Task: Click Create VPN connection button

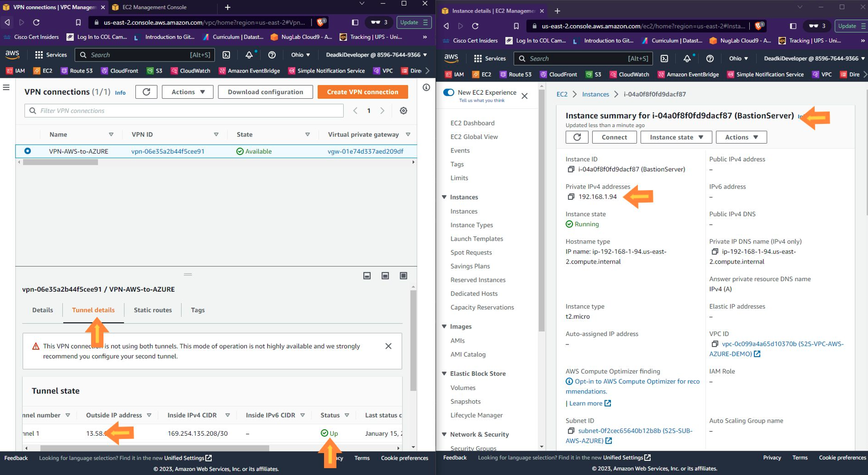Action: coord(362,92)
